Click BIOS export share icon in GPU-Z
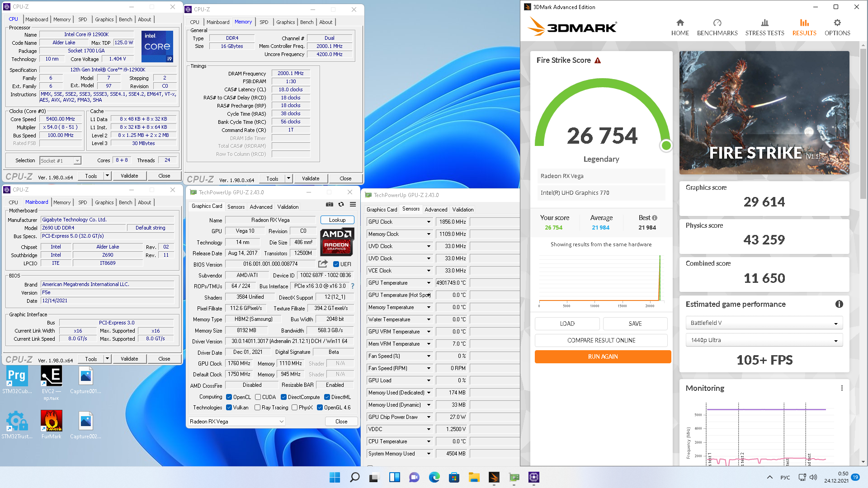 323,264
